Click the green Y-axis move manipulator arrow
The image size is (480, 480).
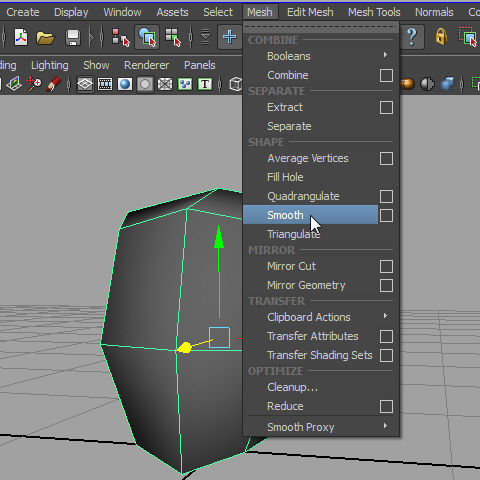tap(219, 237)
